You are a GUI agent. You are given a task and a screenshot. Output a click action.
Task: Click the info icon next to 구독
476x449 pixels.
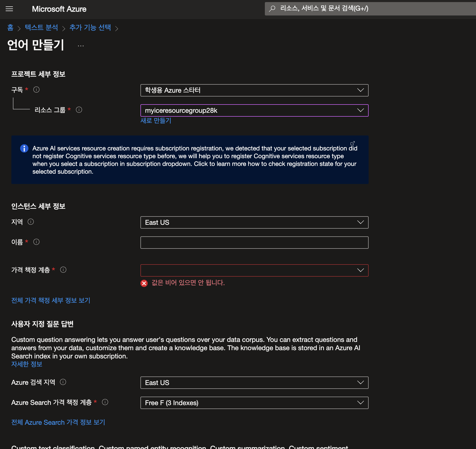click(x=36, y=90)
